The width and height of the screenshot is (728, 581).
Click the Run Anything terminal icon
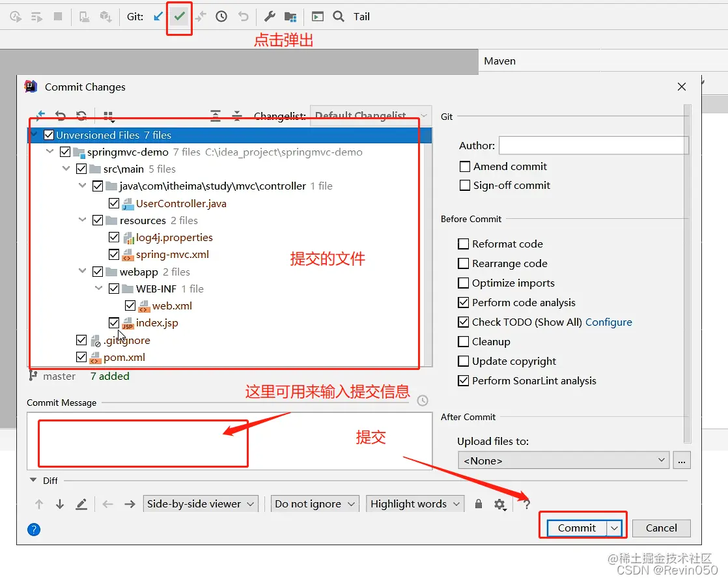(318, 17)
